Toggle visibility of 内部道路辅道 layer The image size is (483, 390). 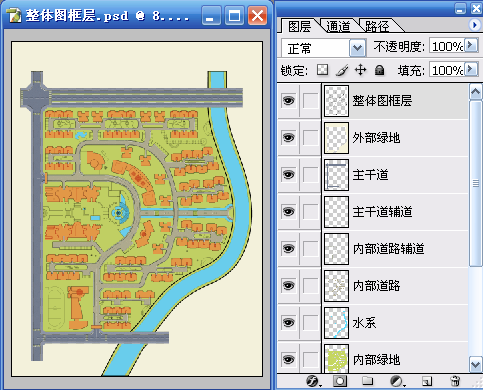tap(288, 248)
